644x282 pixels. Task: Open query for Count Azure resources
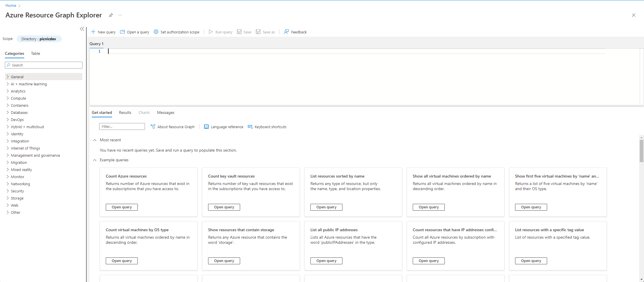coord(122,207)
